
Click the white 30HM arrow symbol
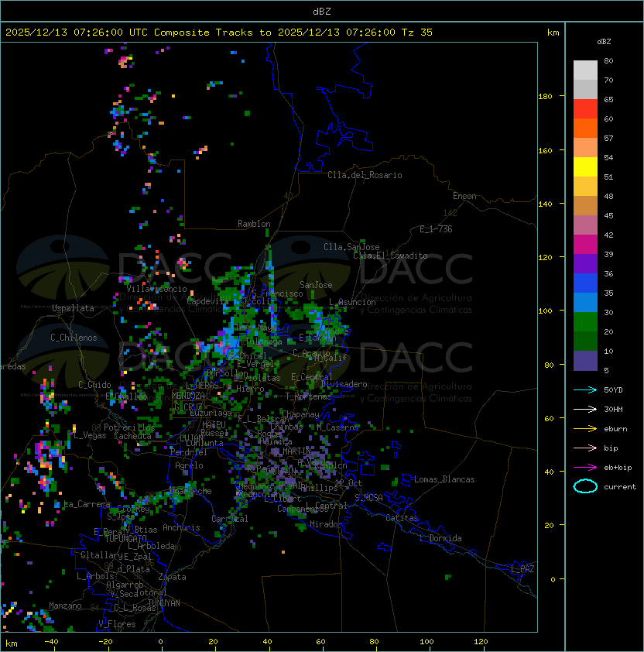click(x=585, y=409)
